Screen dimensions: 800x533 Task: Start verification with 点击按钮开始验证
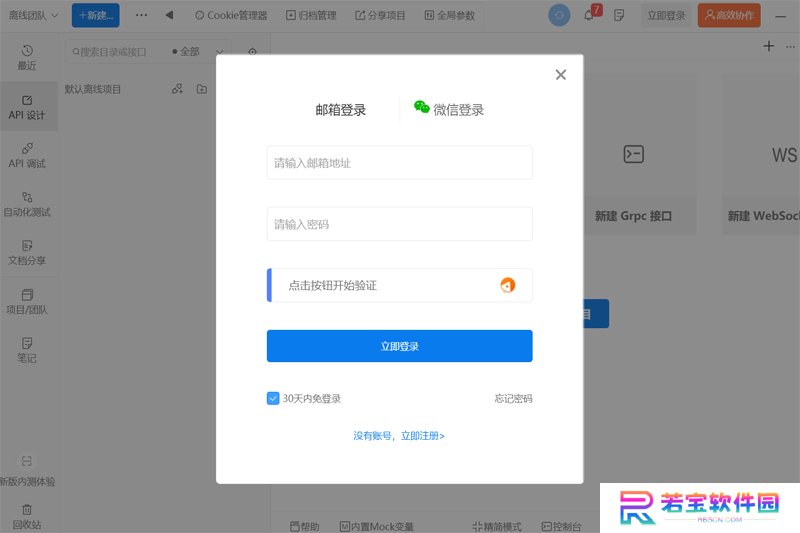click(399, 285)
